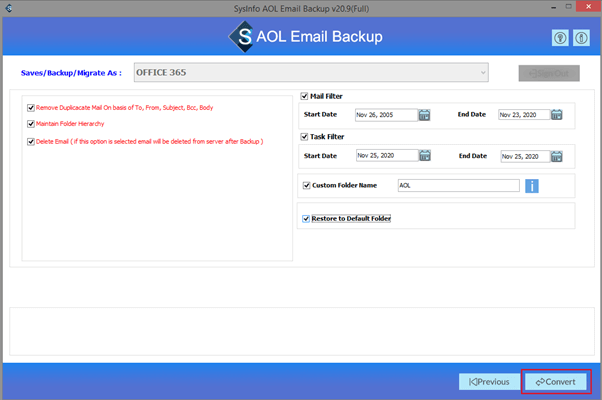The width and height of the screenshot is (602, 400).
Task: Open the help icon in header
Action: coord(560,38)
